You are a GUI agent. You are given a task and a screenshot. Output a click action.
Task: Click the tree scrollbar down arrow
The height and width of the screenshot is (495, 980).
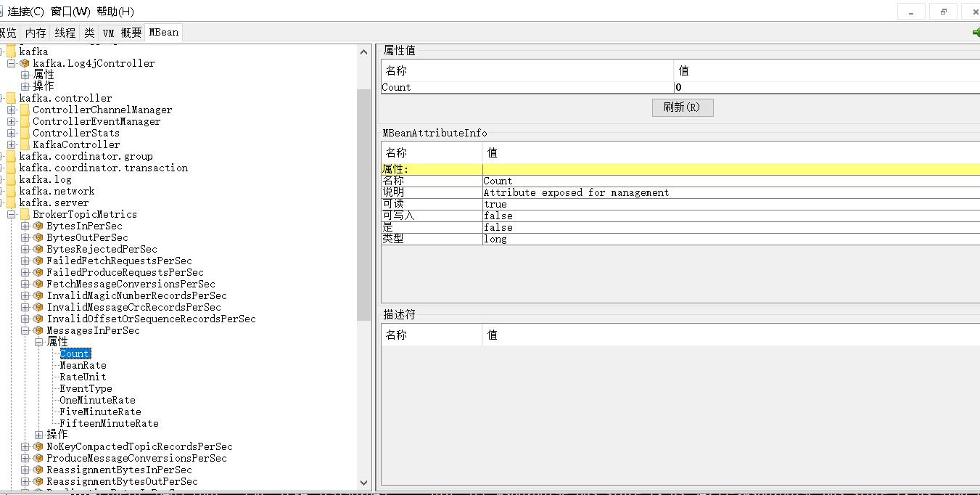point(364,482)
